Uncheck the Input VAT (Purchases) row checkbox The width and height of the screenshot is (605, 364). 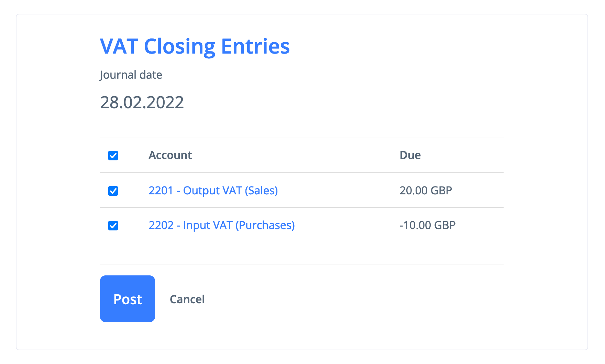coord(113,226)
